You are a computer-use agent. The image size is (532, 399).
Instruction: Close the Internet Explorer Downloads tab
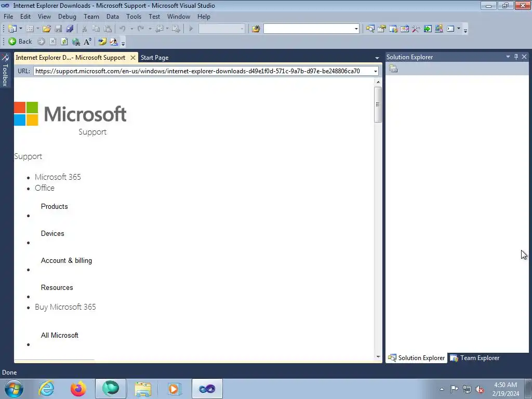tap(133, 58)
